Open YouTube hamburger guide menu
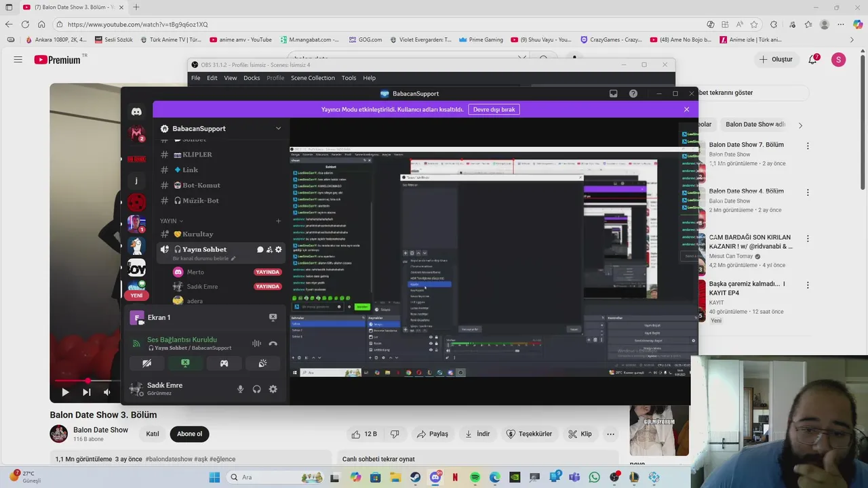Image resolution: width=868 pixels, height=488 pixels. (x=18, y=60)
